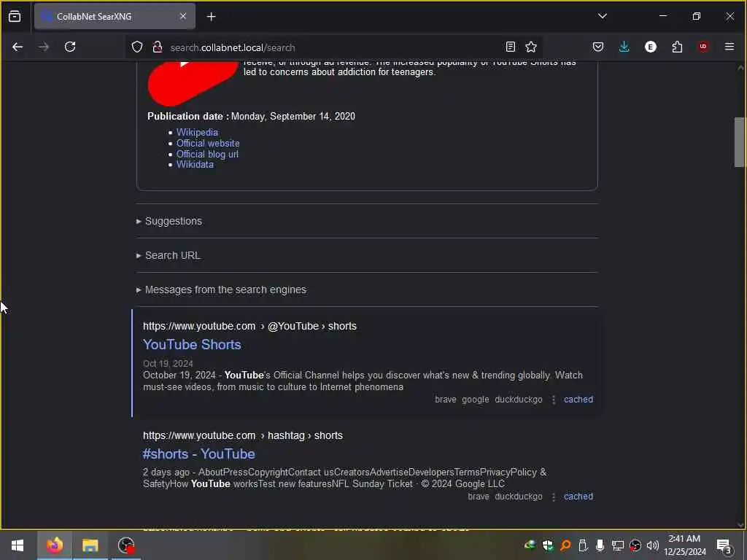The width and height of the screenshot is (747, 560).
Task: Reload the current page
Action: 70,47
